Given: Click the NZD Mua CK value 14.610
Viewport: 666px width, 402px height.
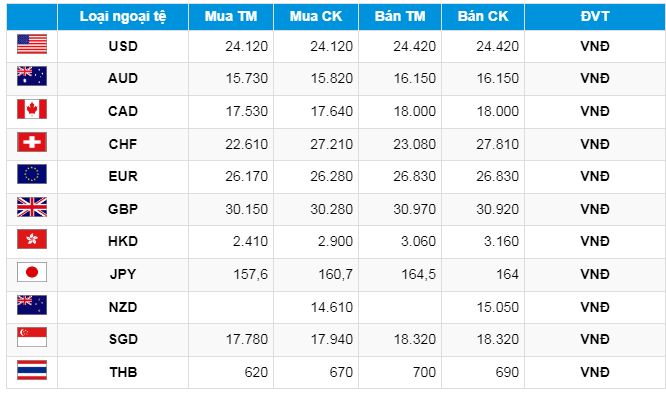Looking at the screenshot, I should tap(334, 305).
